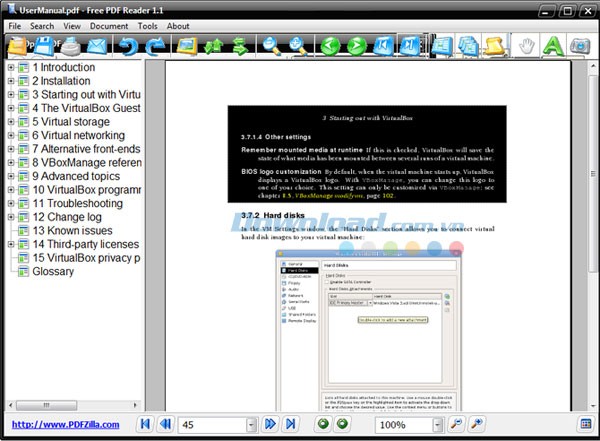Image resolution: width=600 pixels, height=441 pixels.
Task: Open the Document menu
Action: pyautogui.click(x=109, y=26)
